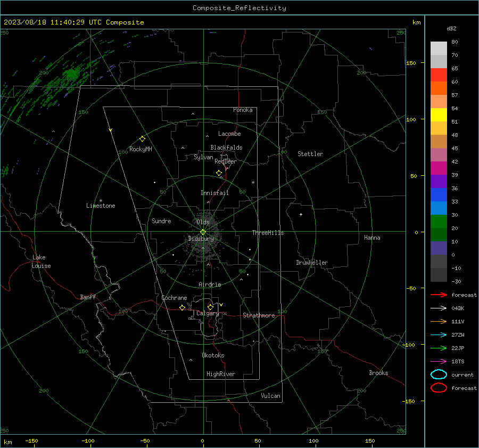
Task: Click the magenta 18TS arrow legend icon
Action: tap(439, 361)
